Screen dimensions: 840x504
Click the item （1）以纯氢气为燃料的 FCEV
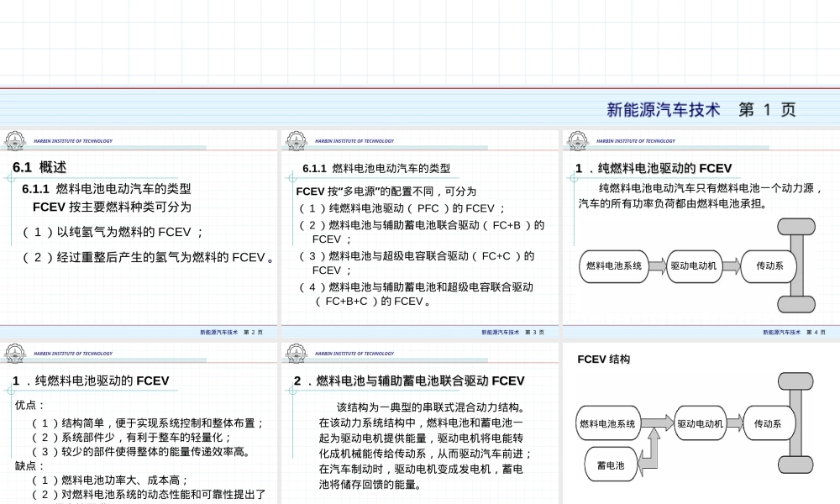click(x=113, y=232)
